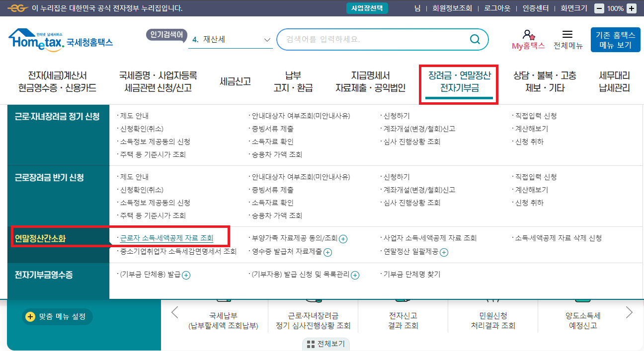Screen dimensions: 644x351
Task: Open My홈택스 user icon
Action: tap(528, 35)
